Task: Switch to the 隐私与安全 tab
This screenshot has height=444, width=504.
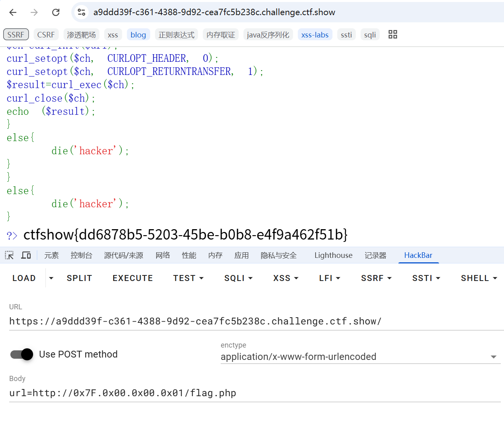Action: pos(278,255)
